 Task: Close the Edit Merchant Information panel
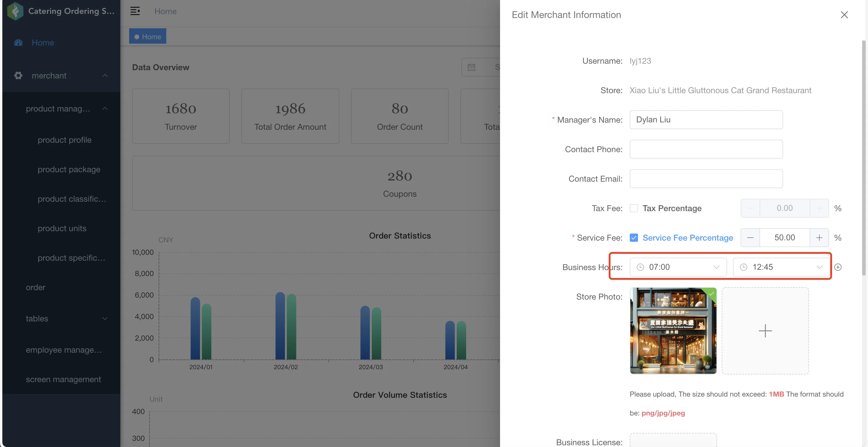tap(844, 15)
